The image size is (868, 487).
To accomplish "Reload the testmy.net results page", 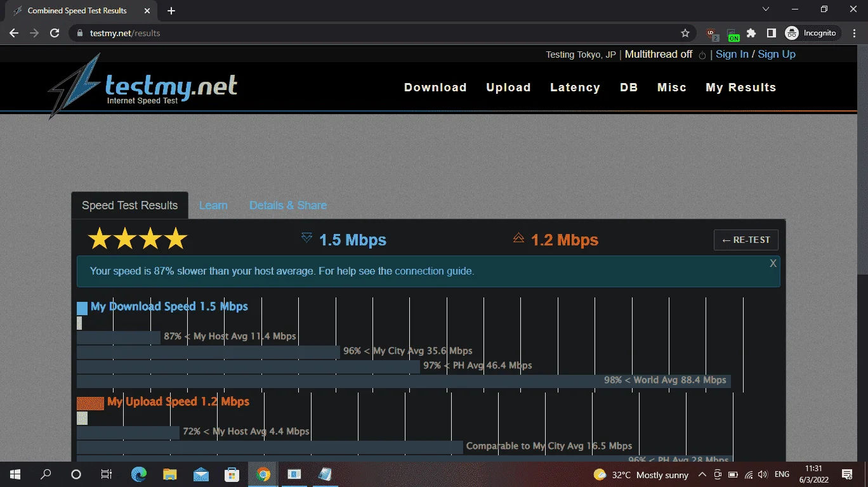I will tap(55, 33).
